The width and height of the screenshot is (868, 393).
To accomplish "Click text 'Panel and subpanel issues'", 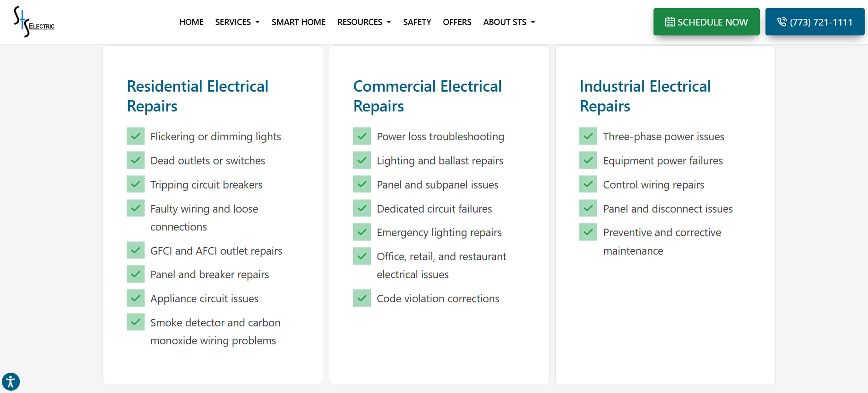I will [438, 185].
